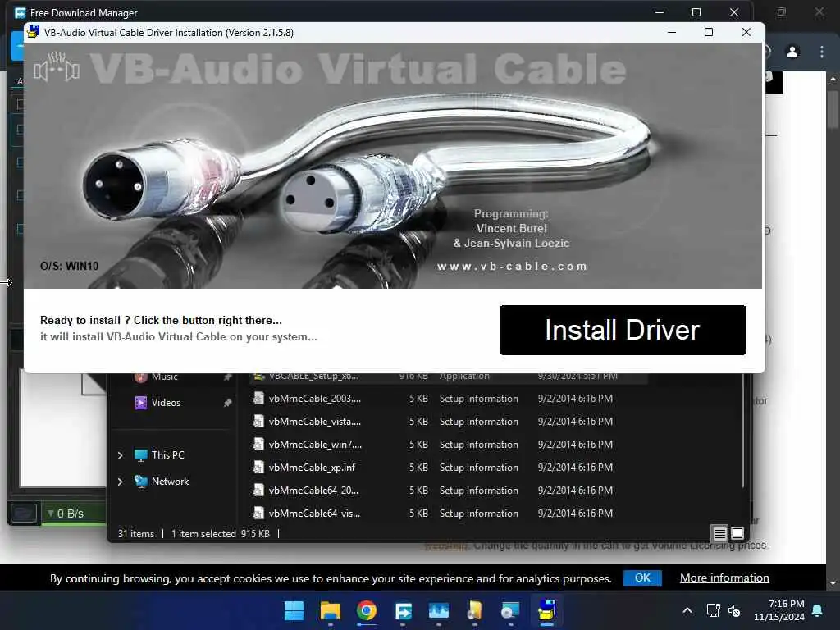
Task: Click the VBCABLE_Setup application row
Action: [448, 377]
